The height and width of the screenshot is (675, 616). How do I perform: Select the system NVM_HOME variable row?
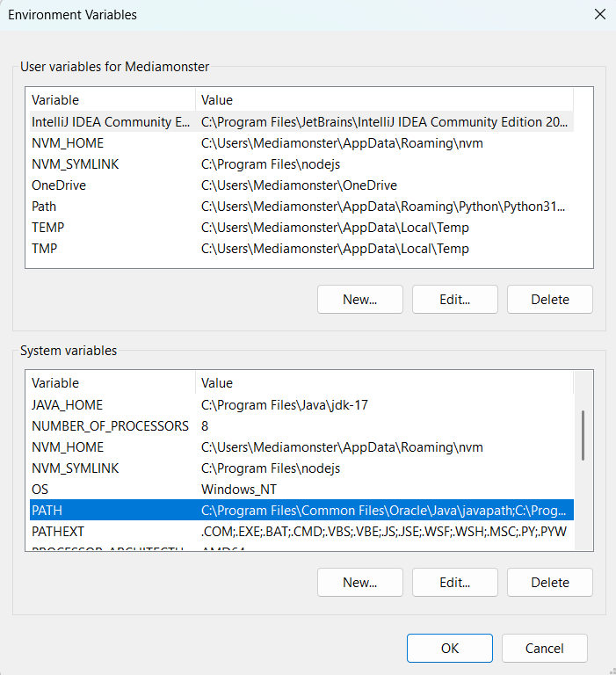301,446
